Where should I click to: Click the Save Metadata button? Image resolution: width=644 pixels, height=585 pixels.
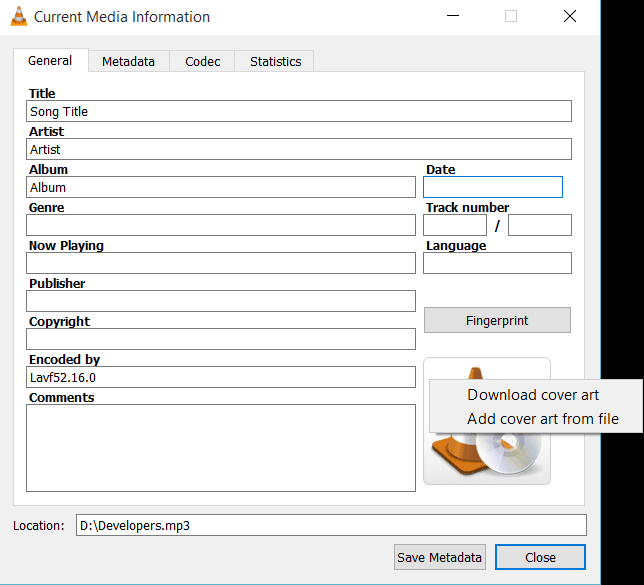pyautogui.click(x=439, y=557)
